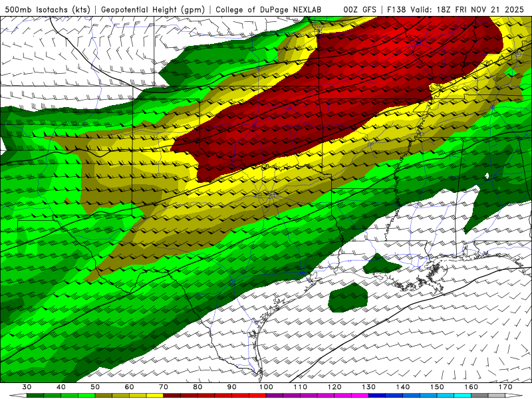Screen dimensions: 532x399
Task: Select the bright magenta swatch ending at 130
Action: click(360, 396)
